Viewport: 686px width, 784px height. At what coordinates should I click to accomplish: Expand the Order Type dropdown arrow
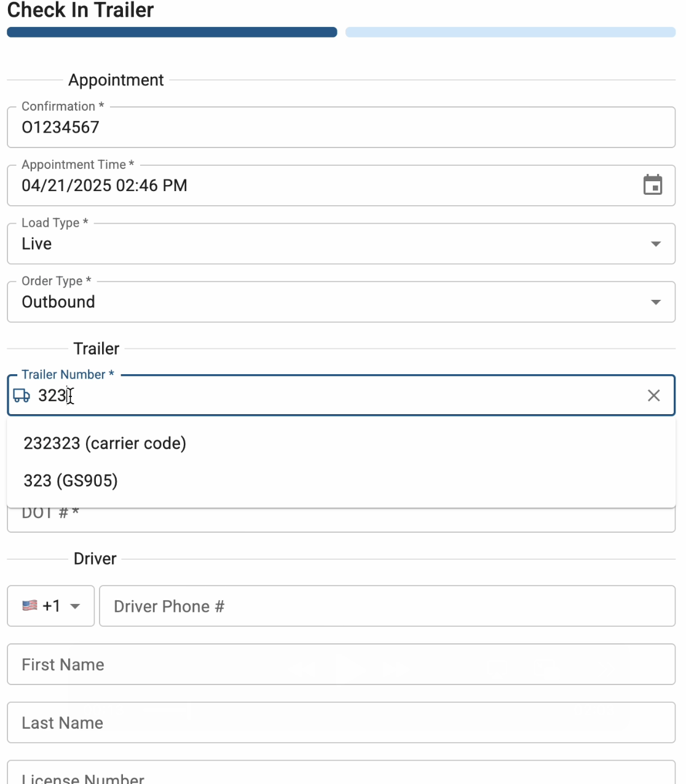655,302
